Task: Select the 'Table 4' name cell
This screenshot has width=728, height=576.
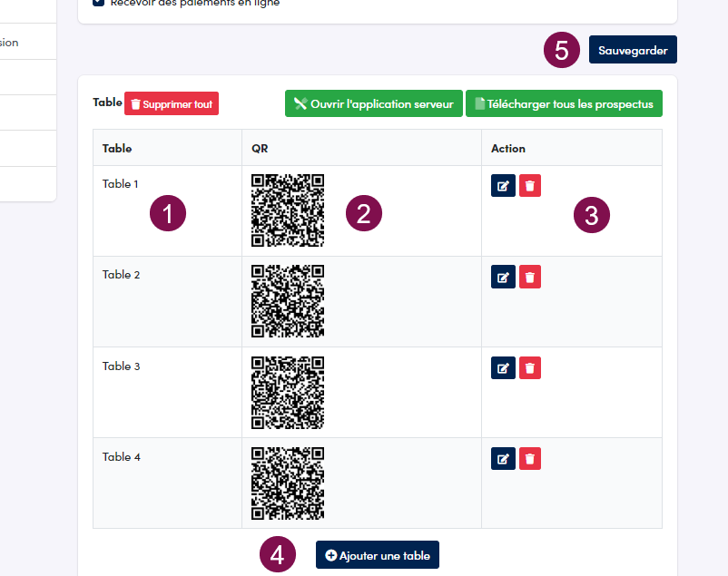Action: click(167, 483)
